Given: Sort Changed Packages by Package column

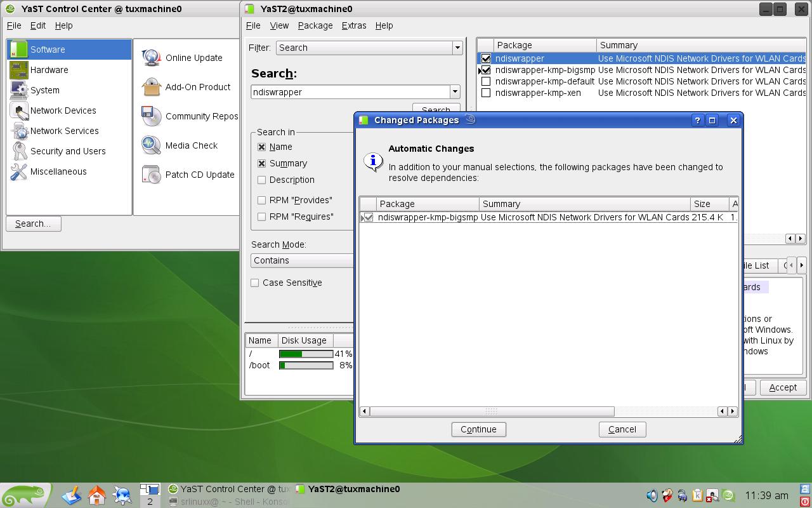Looking at the screenshot, I should click(428, 204).
